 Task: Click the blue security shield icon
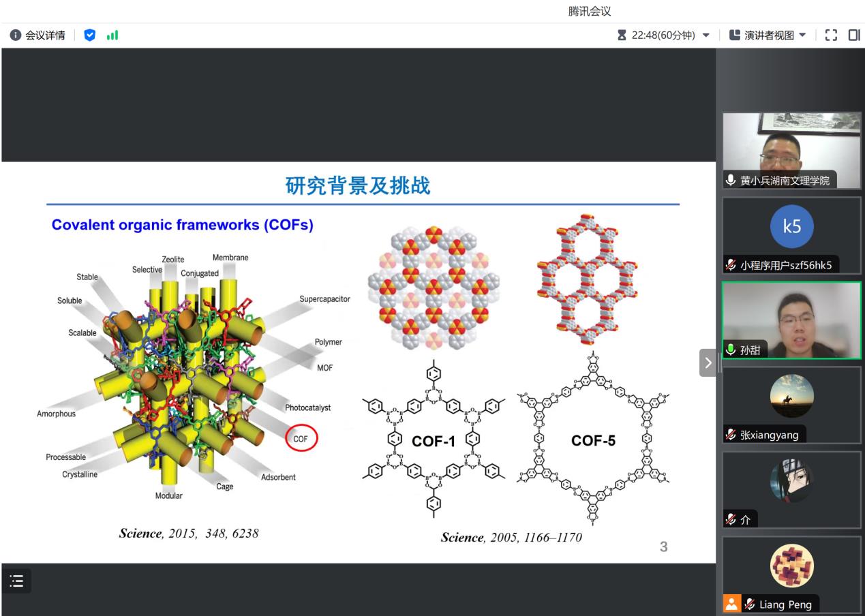[x=89, y=35]
